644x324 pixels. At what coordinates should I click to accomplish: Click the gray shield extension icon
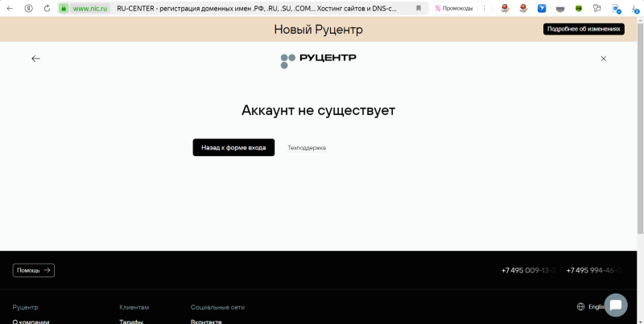pos(560,9)
